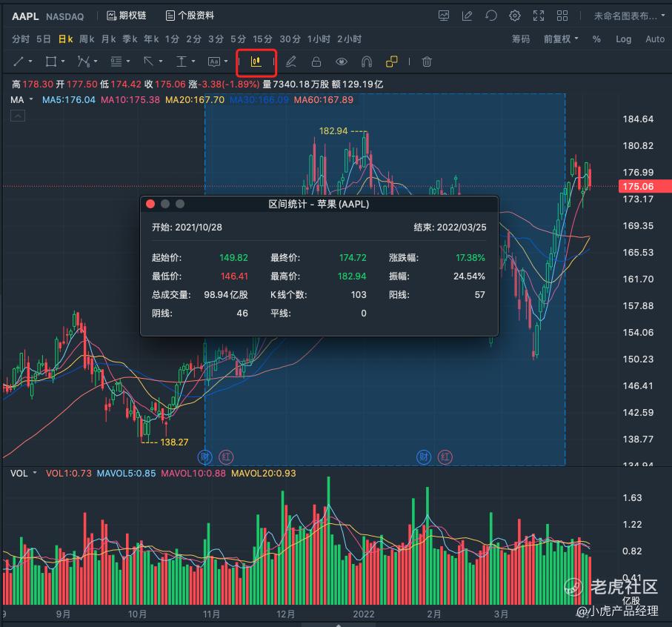Select the Fibonacci levels drawing tool
672x627 pixels.
(116, 62)
